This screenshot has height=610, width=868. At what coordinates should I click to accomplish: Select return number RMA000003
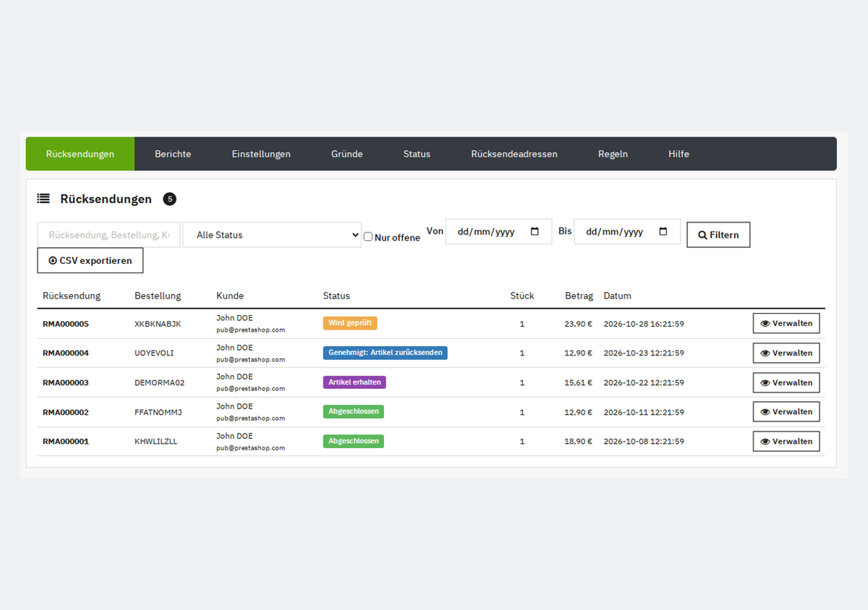66,382
